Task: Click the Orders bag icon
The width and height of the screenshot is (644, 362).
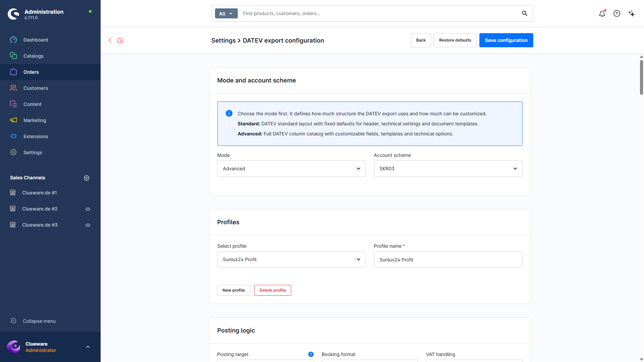Action: coord(13,72)
